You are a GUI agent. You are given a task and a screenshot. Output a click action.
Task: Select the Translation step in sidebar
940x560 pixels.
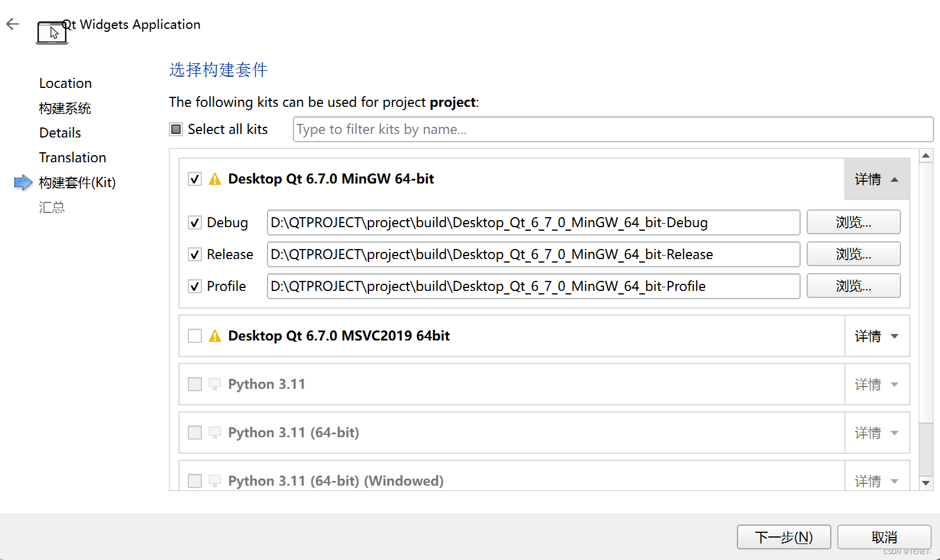[73, 158]
